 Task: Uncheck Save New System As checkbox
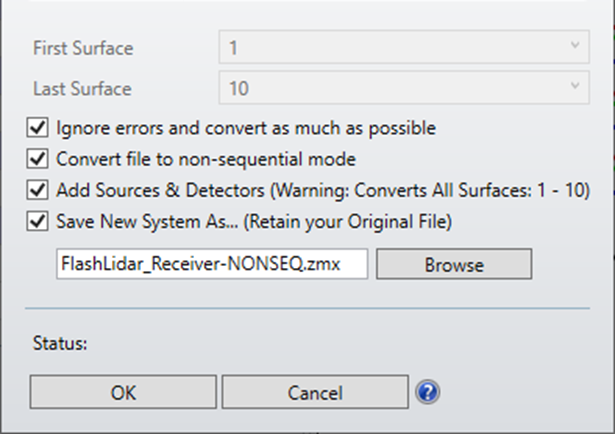point(39,220)
